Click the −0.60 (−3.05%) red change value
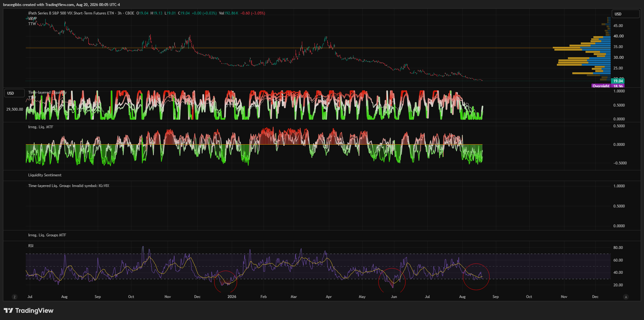The image size is (644, 320). [x=253, y=13]
